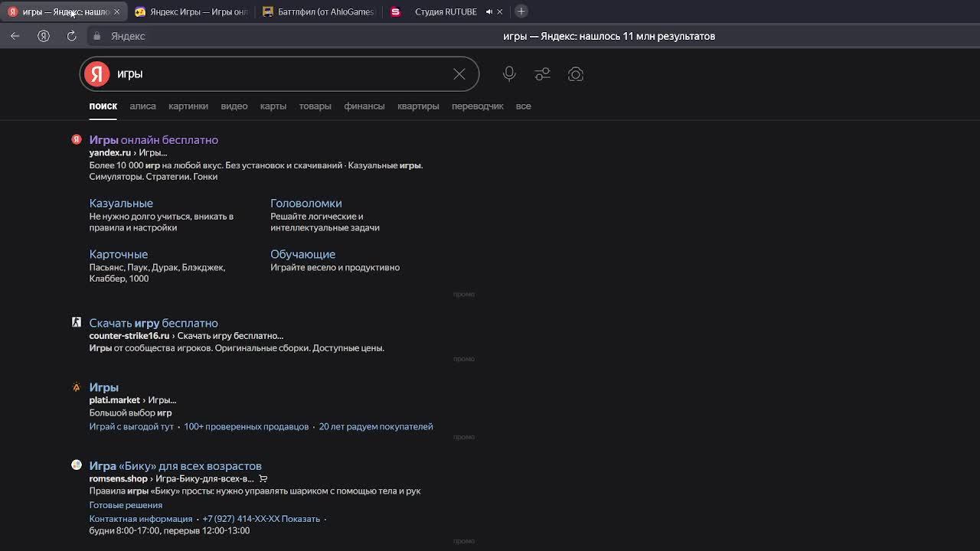This screenshot has height=551, width=980.
Task: Open Игра «Бику» для всех возрастов result
Action: click(175, 466)
